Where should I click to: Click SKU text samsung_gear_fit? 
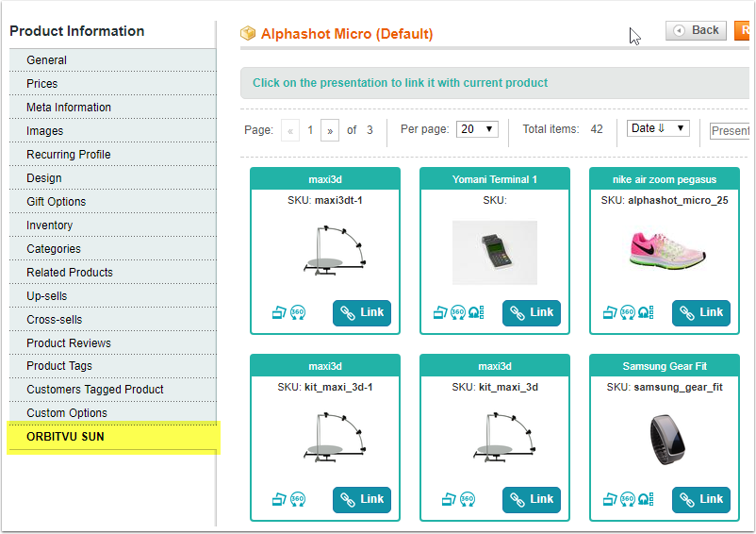point(678,387)
